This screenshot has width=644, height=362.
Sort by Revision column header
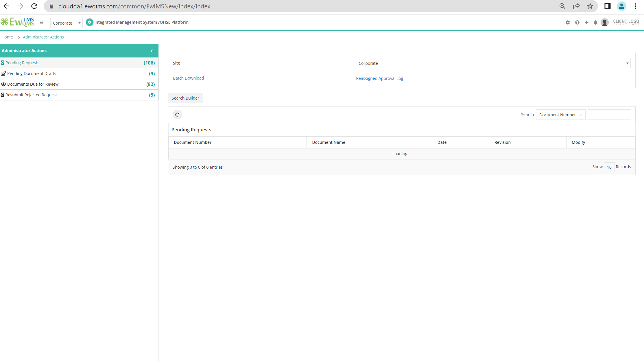tap(528, 142)
